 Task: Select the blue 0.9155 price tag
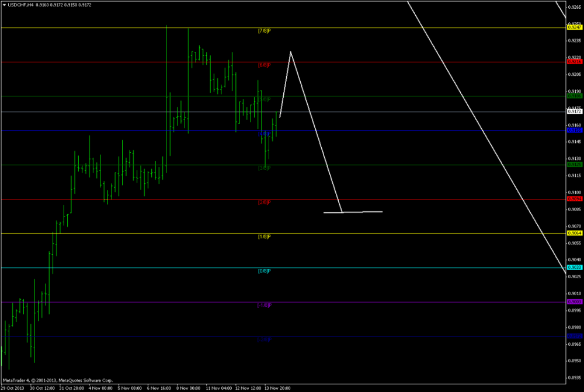[x=575, y=130]
